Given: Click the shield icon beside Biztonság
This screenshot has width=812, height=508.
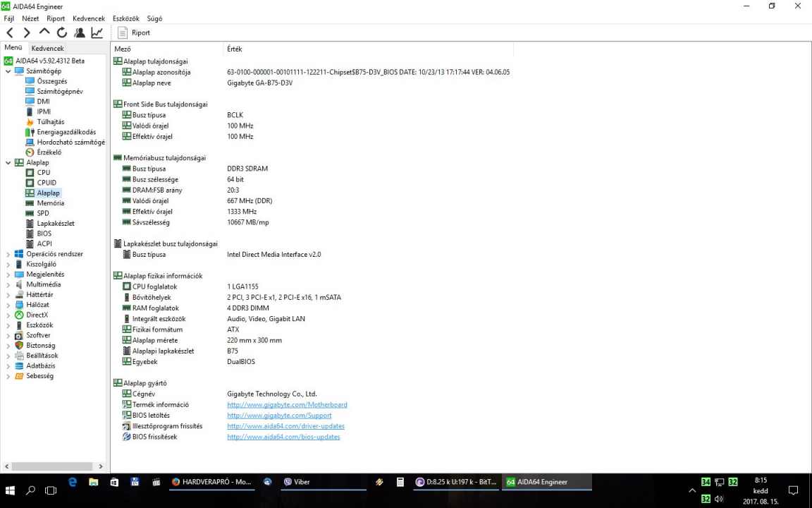Looking at the screenshot, I should tap(19, 345).
